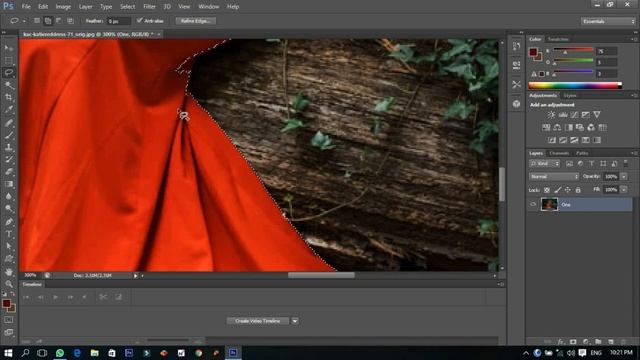Select the Gradient tool
640x360 pixels.
tap(9, 184)
